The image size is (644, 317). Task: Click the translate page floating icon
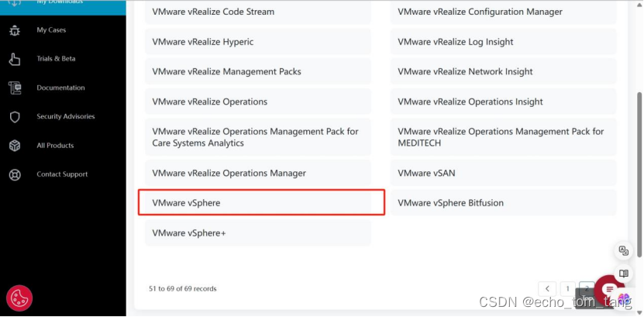[624, 250]
